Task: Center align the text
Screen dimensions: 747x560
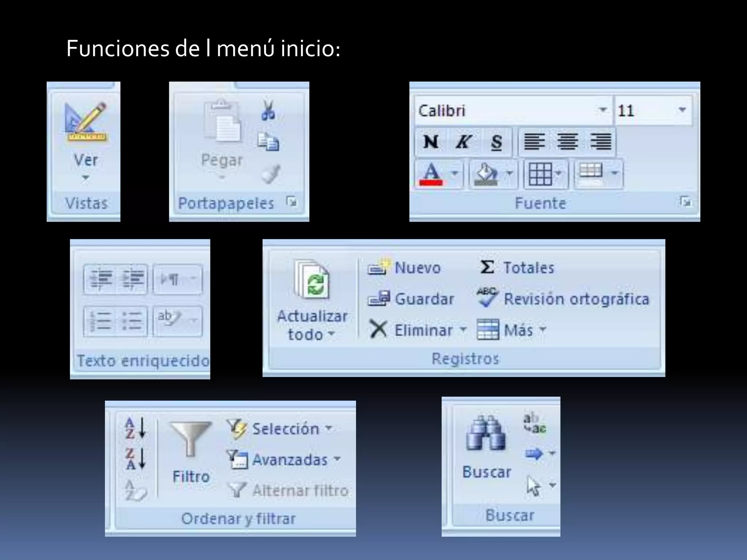Action: pos(568,141)
